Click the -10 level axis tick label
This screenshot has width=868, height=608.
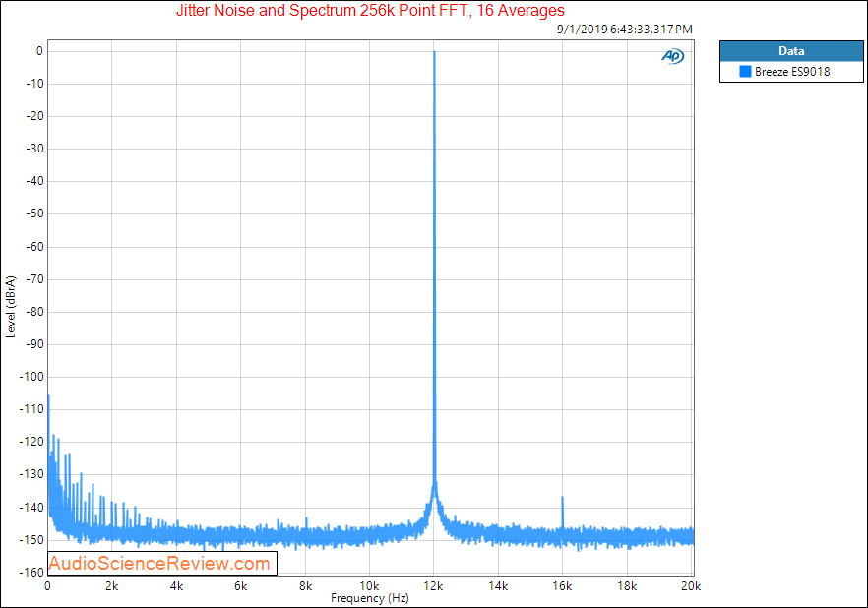[34, 84]
